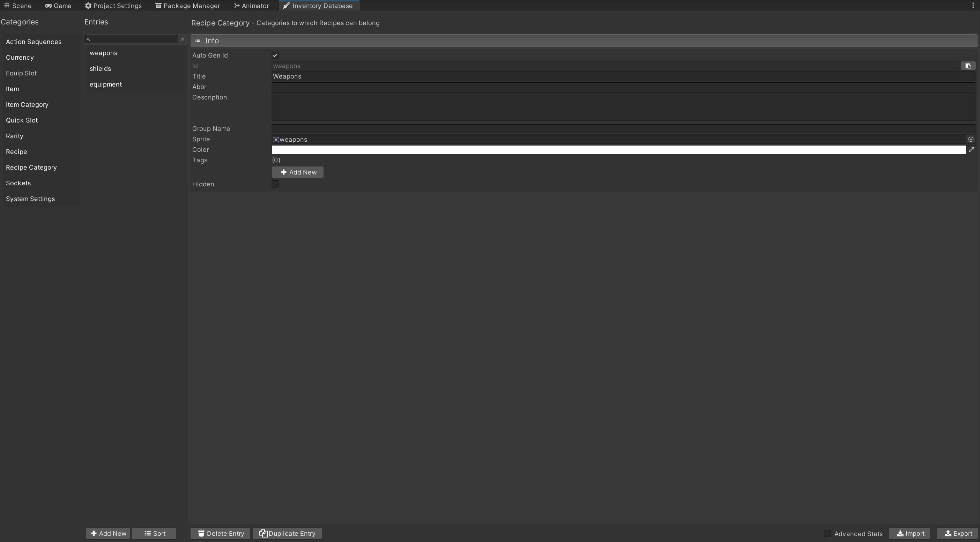Clear the entries search with the X
This screenshot has width=980, height=542.
click(182, 39)
